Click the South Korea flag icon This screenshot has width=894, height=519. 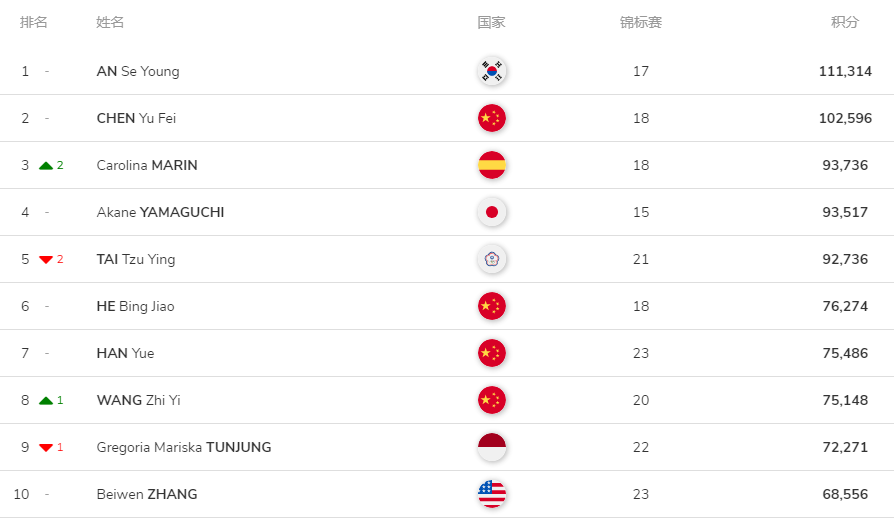[x=491, y=71]
